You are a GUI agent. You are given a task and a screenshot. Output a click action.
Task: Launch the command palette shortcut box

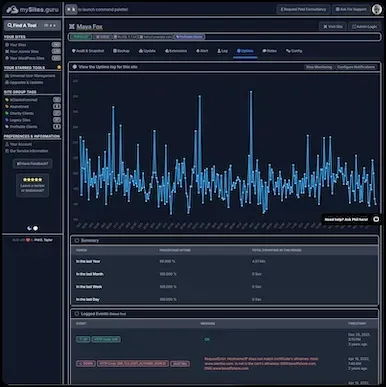pyautogui.click(x=71, y=9)
